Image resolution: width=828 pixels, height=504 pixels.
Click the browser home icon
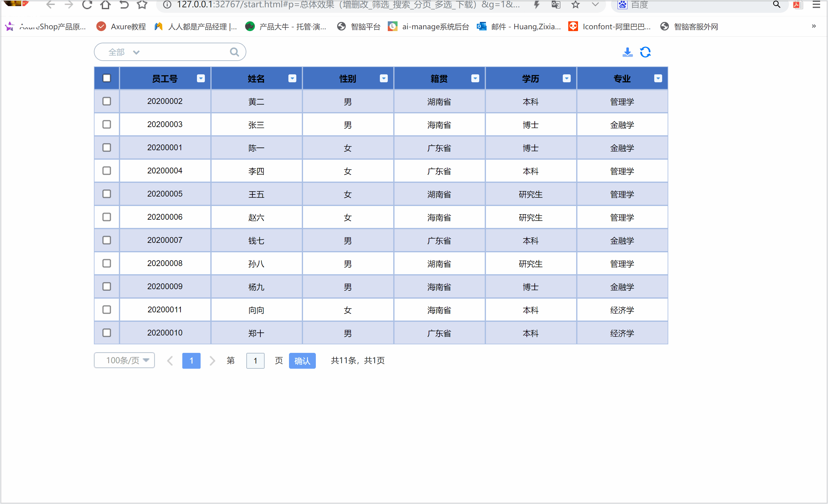click(x=105, y=5)
